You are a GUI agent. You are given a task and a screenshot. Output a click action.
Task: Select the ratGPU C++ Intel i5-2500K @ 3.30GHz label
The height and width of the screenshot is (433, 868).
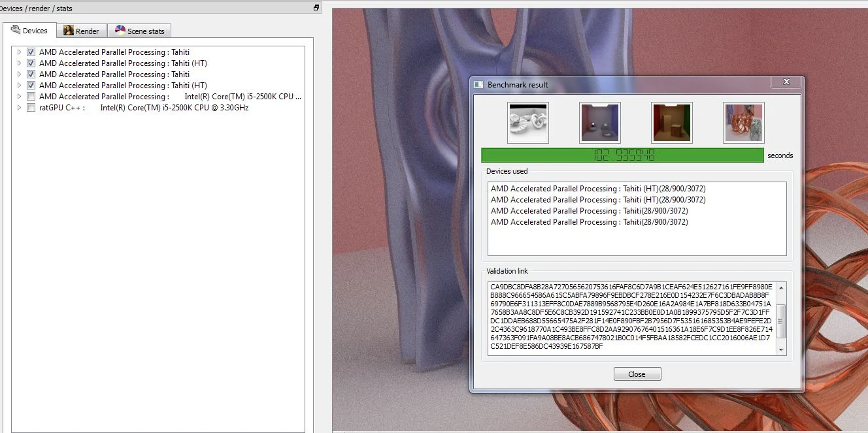tap(144, 108)
